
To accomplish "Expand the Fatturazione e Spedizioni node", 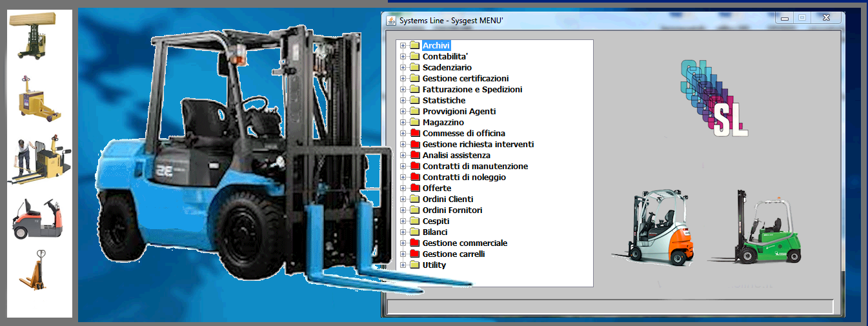I will [403, 90].
